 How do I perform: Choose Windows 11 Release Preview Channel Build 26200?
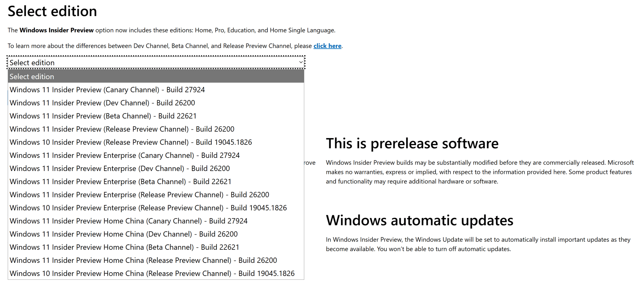[x=122, y=129]
